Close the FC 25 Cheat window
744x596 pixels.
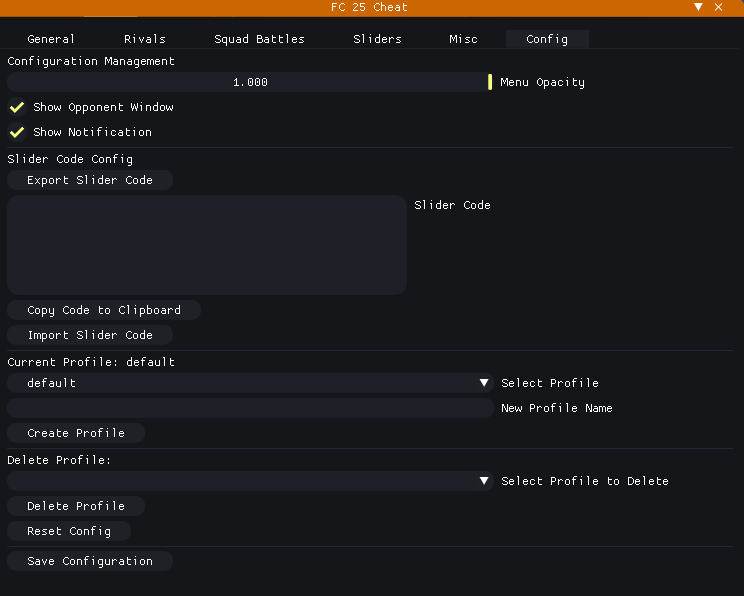[x=719, y=8]
